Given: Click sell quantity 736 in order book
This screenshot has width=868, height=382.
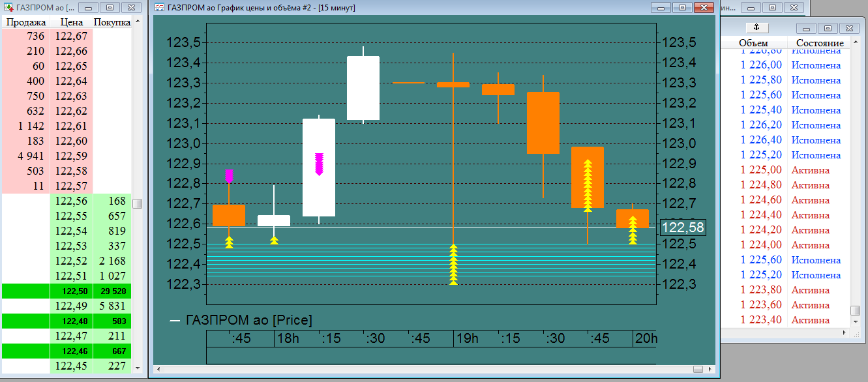Looking at the screenshot, I should point(36,36).
